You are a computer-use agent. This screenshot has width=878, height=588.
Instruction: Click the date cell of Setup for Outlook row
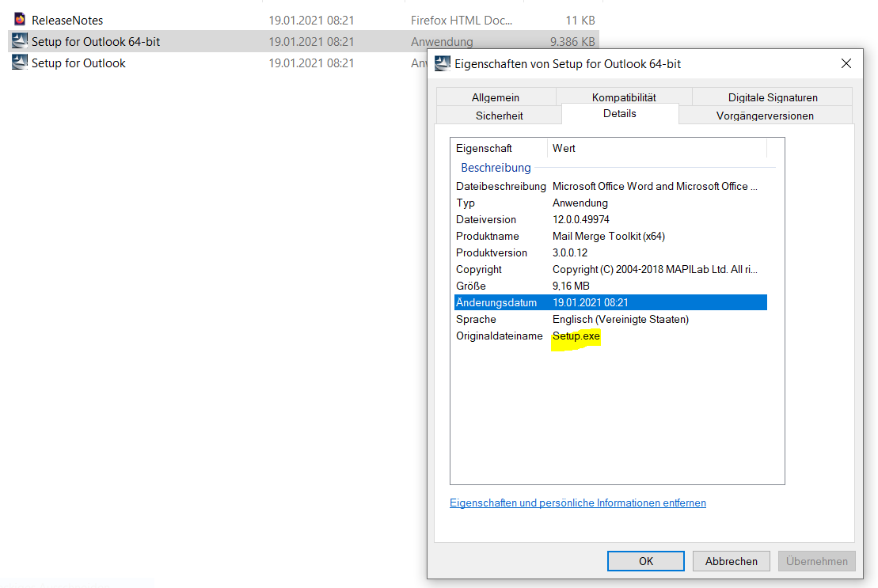311,63
